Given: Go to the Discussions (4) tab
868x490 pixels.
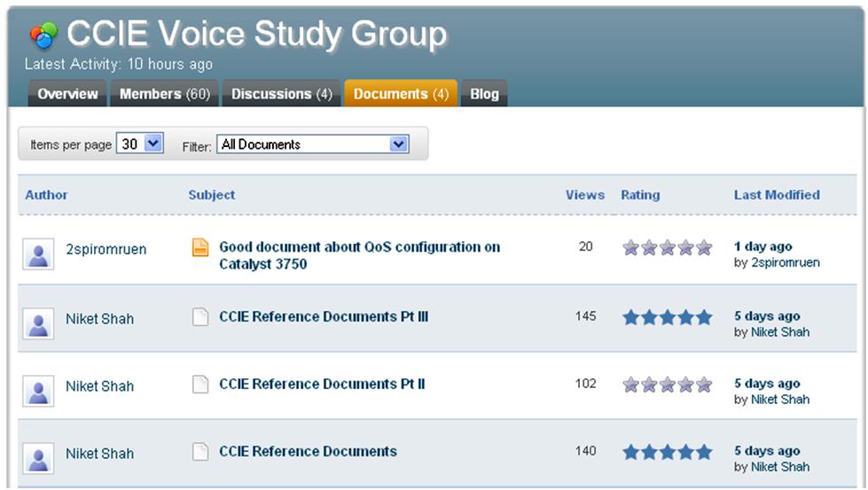Looking at the screenshot, I should coord(282,94).
